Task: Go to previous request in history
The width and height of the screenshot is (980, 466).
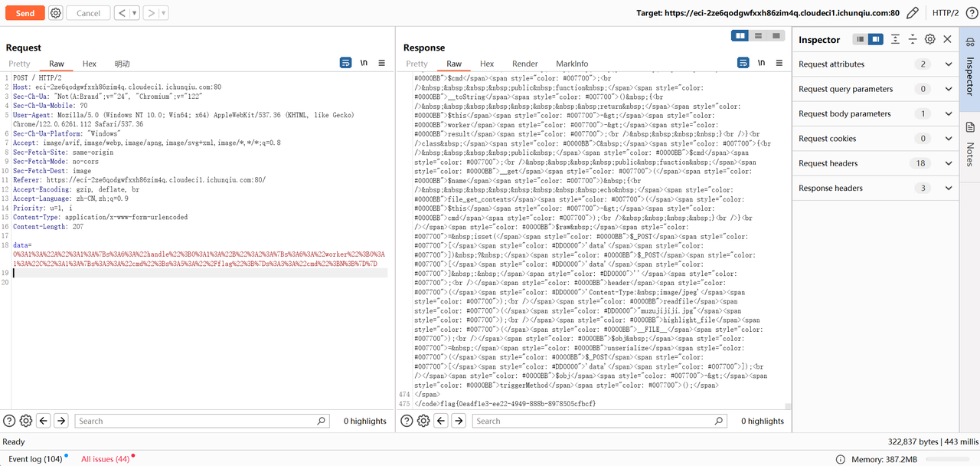Action: pyautogui.click(x=122, y=13)
